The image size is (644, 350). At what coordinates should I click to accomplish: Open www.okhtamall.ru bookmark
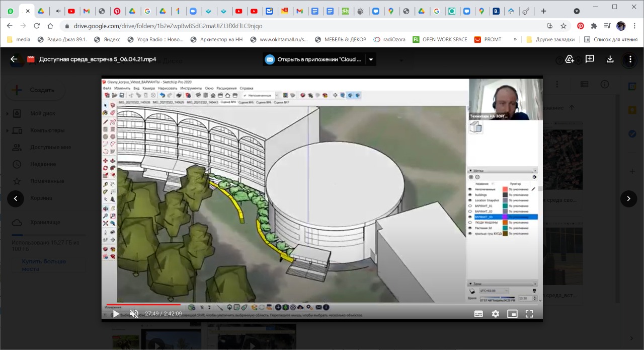(x=279, y=39)
